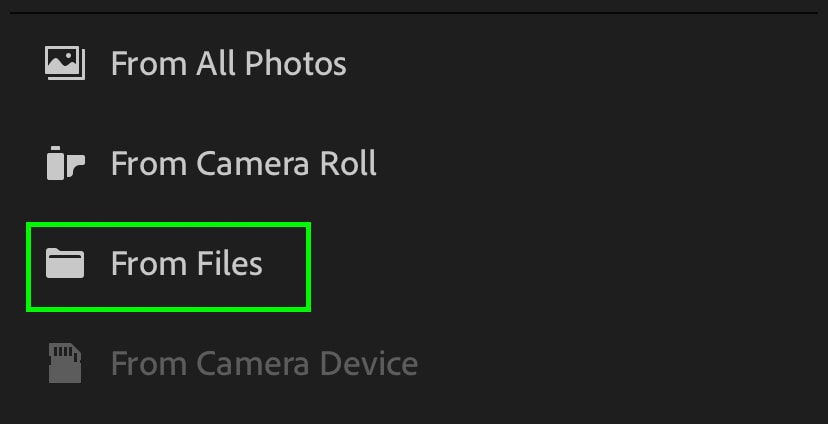Import photos using the picture icon
This screenshot has height=424, width=828.
[65, 63]
